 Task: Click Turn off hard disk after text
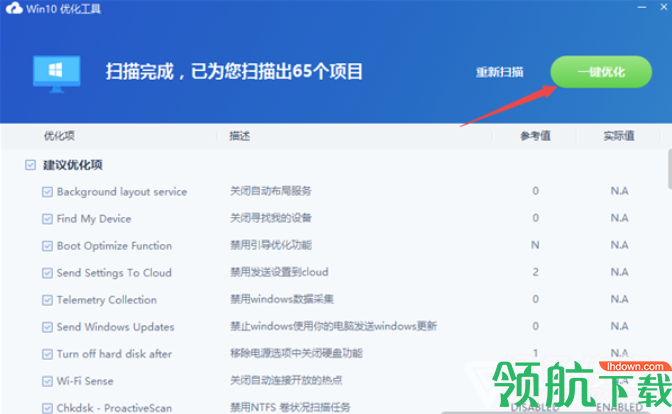(114, 354)
